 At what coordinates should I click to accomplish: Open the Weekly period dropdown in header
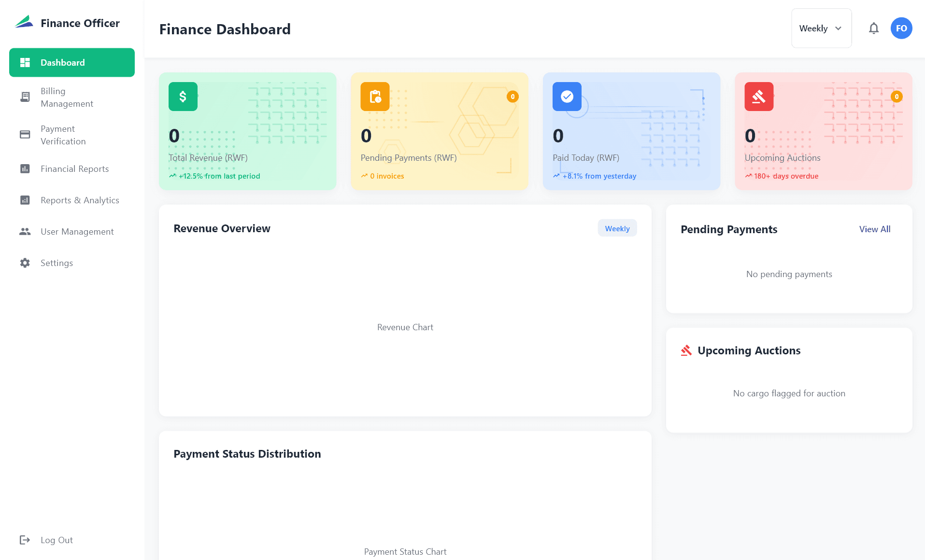coord(821,28)
